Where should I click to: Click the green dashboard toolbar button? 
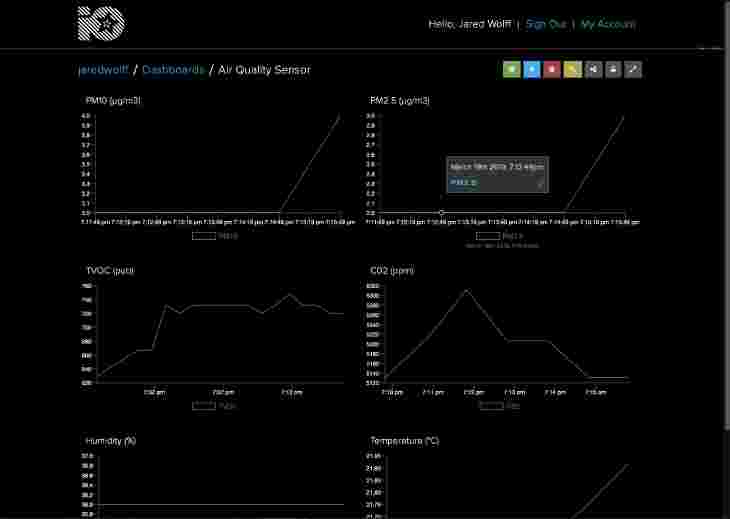[x=511, y=70]
